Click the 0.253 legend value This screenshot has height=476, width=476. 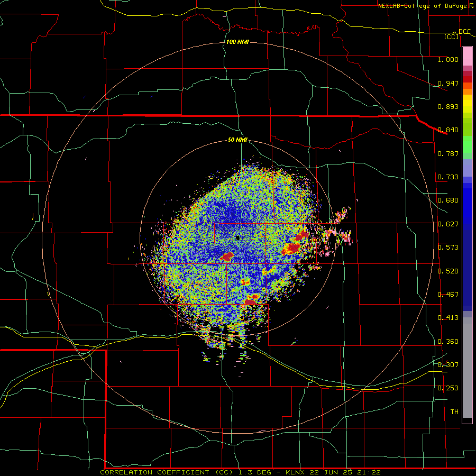click(x=448, y=388)
